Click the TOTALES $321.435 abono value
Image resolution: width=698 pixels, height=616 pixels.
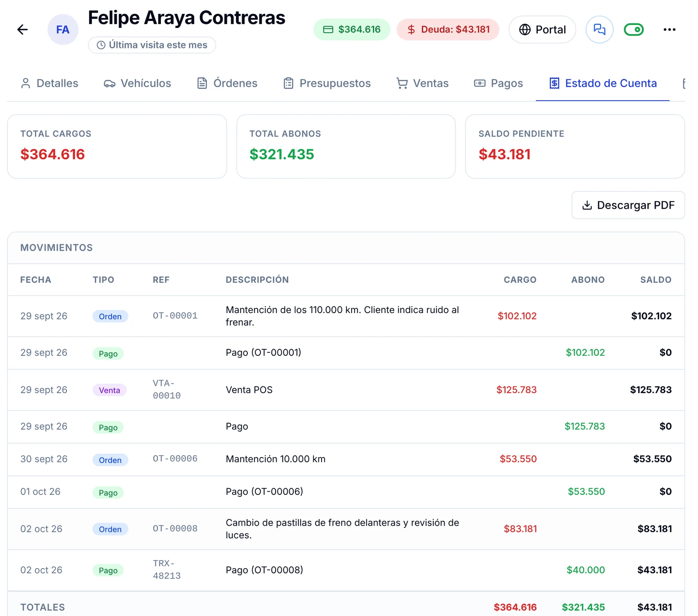(x=583, y=607)
